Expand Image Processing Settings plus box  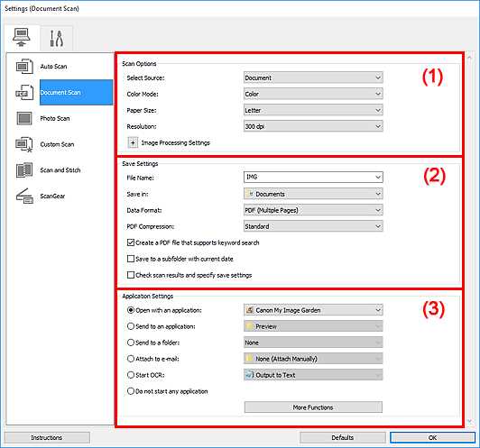coord(133,142)
